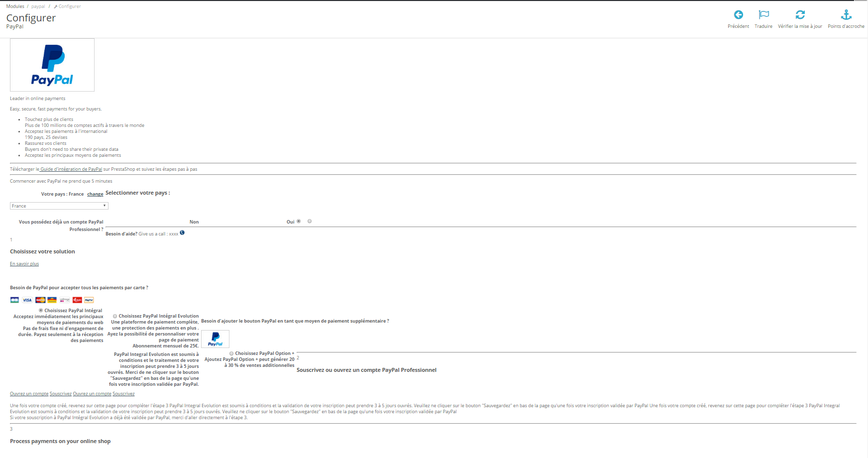
Task: Click the red 4 étoiles card icon
Action: point(77,300)
